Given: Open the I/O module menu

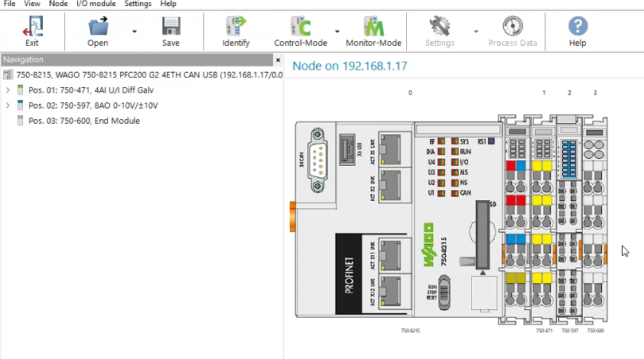Looking at the screenshot, I should coord(96,4).
